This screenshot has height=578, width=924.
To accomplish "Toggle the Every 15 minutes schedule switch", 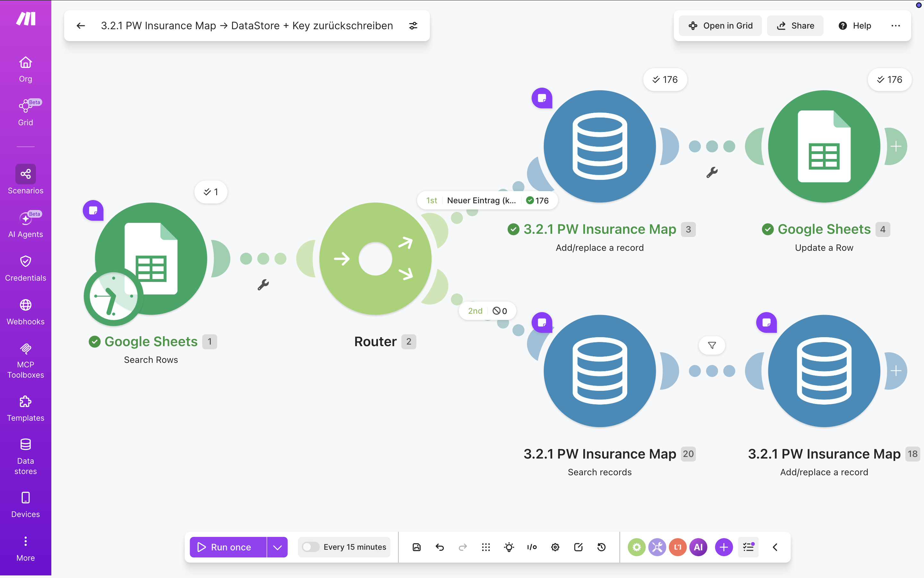I will pyautogui.click(x=311, y=547).
